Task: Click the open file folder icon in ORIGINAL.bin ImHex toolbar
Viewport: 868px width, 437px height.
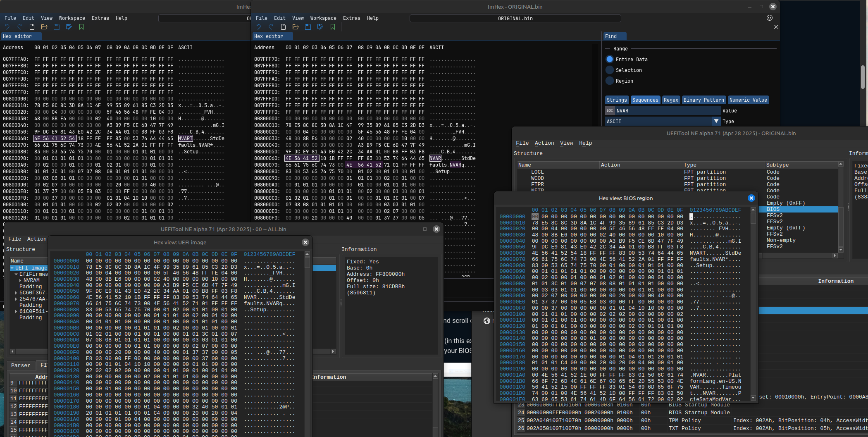Action: 296,27
